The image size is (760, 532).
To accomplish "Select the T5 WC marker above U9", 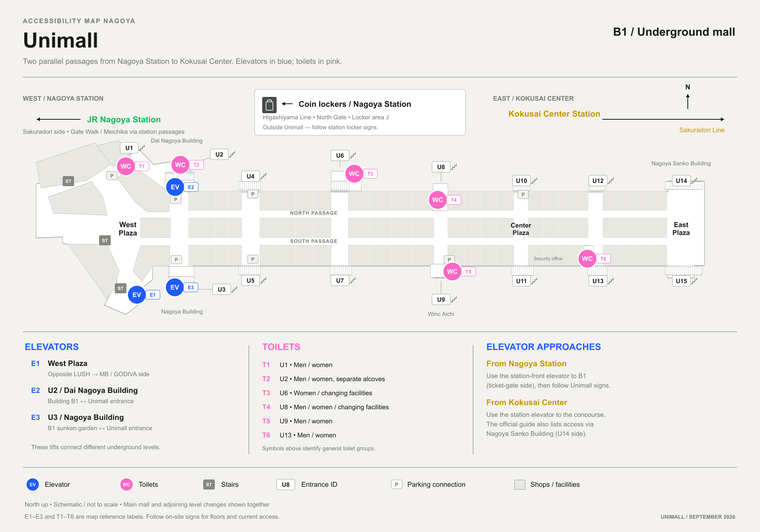I will coord(452,272).
